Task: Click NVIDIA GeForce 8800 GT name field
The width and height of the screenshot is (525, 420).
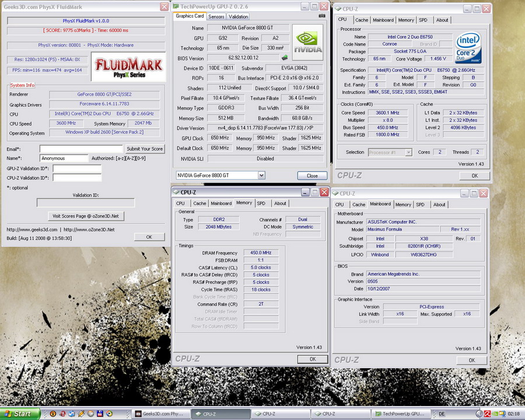Action: (x=248, y=28)
